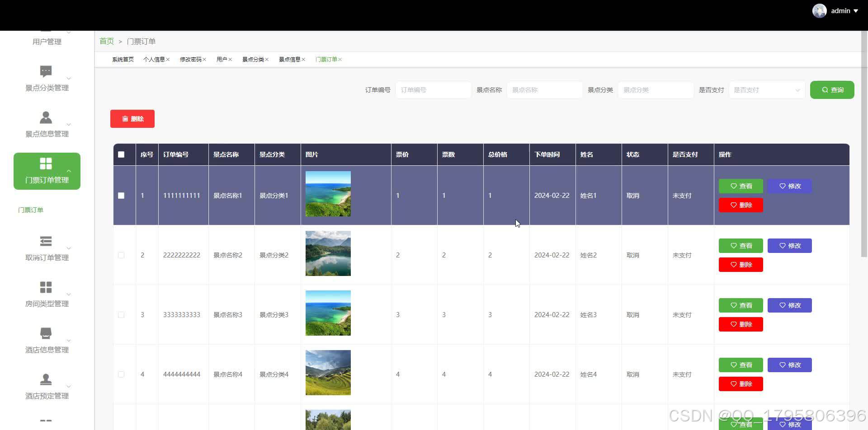The image size is (868, 430).
Task: Open the beach image for 景点名称1
Action: pos(328,194)
